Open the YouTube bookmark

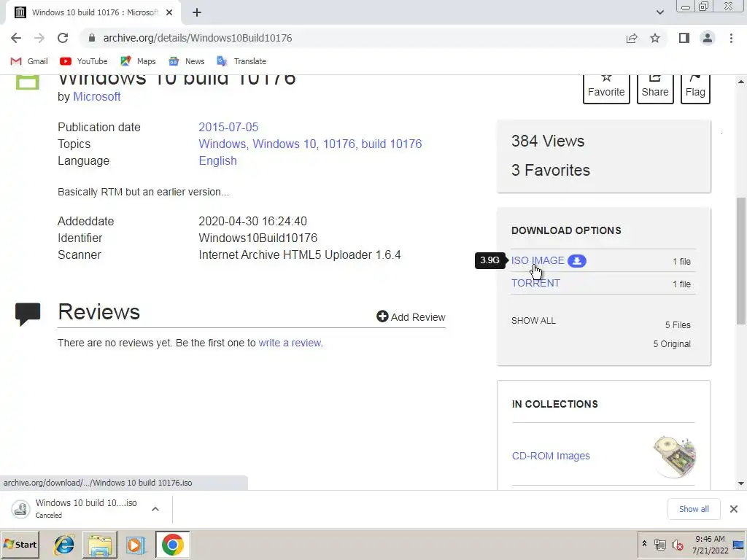point(84,61)
